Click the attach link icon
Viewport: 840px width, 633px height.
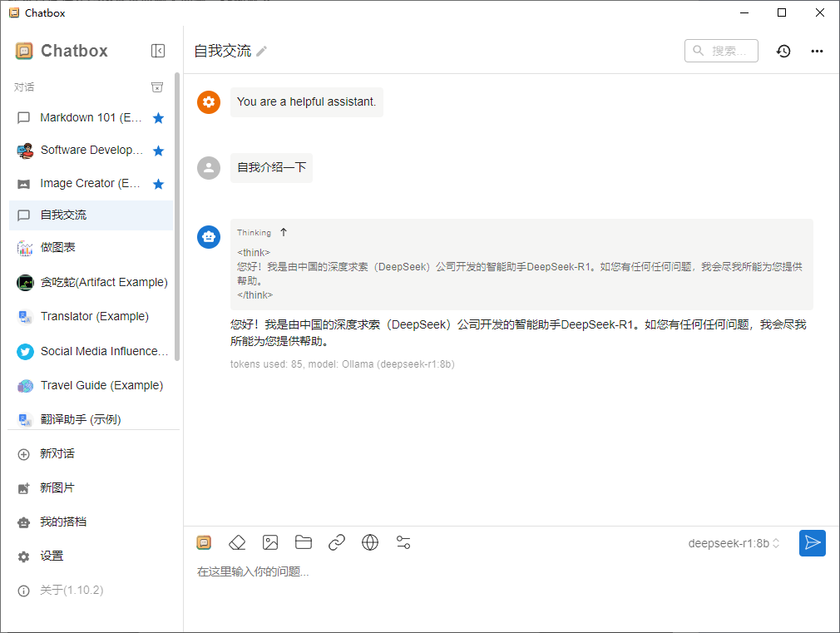(337, 543)
